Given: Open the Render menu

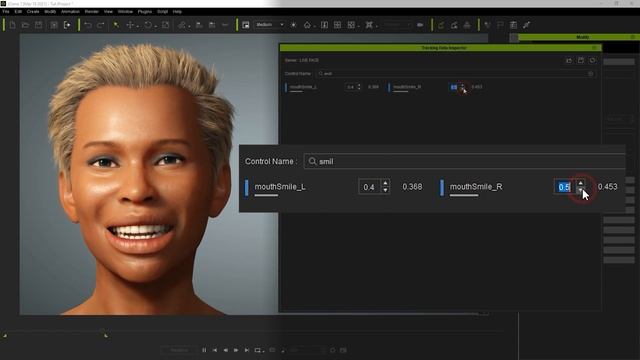Looking at the screenshot, I should [x=91, y=12].
